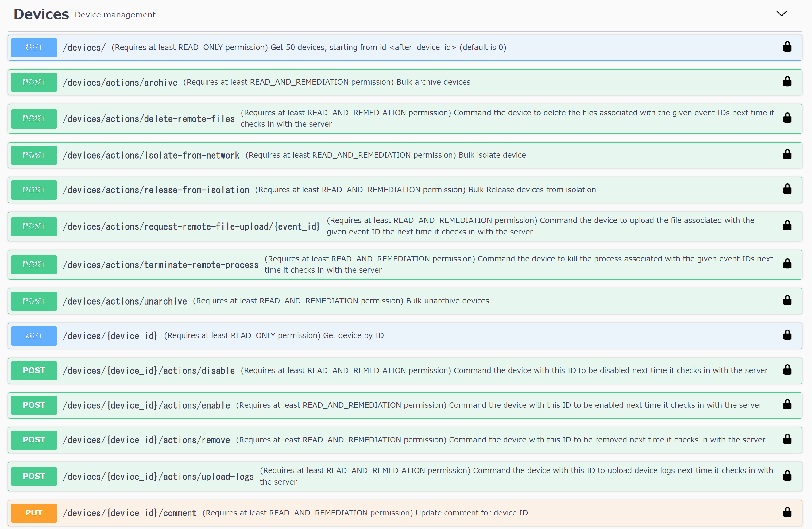Click lock icon for isolate-from-network endpoint
Image resolution: width=812 pixels, height=529 pixels.
[x=787, y=155]
